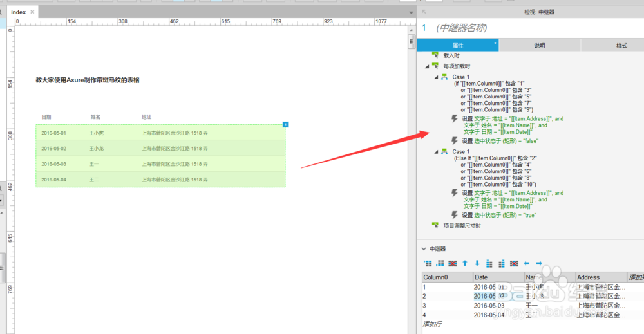Click the repeater footnote badge 1

285,124
